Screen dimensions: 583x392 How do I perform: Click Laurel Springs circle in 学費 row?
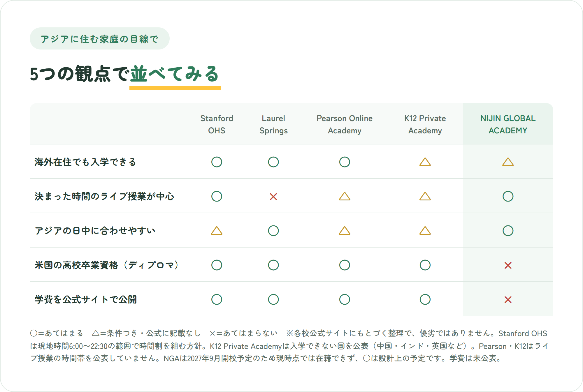pyautogui.click(x=273, y=299)
